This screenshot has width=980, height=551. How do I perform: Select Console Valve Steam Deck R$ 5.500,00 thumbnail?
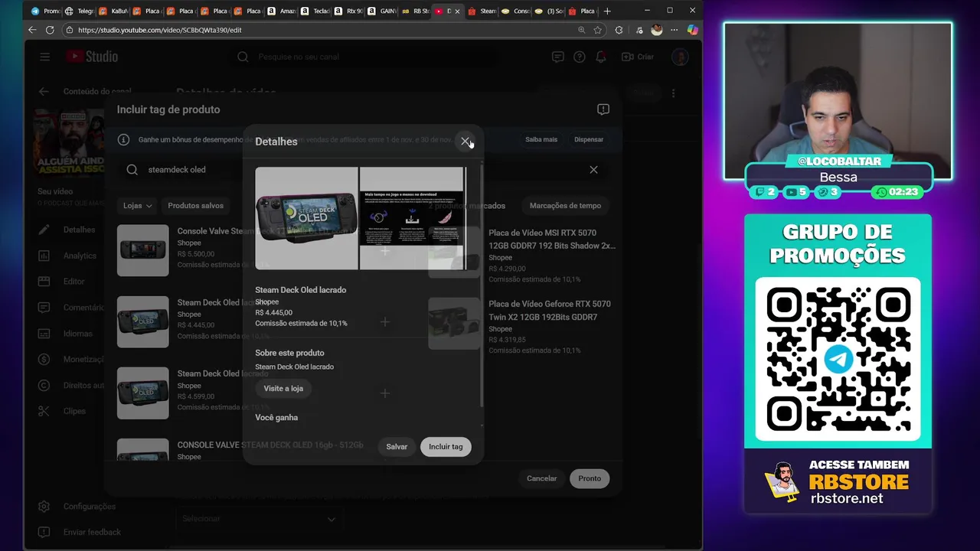pos(143,250)
